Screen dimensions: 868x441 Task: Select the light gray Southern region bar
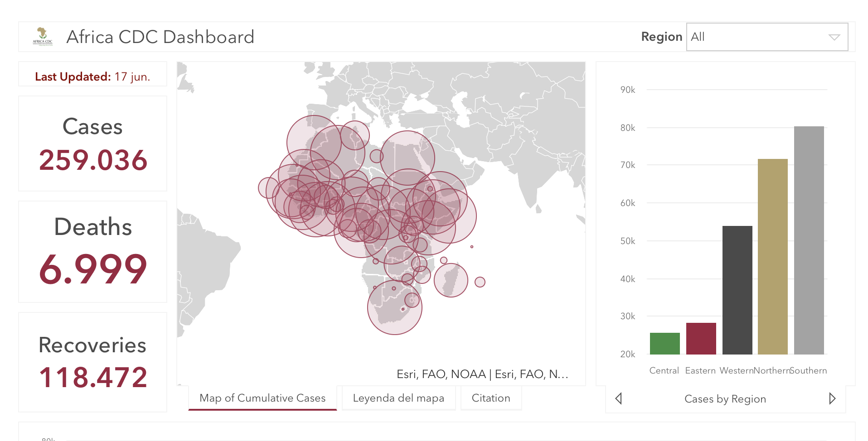809,240
